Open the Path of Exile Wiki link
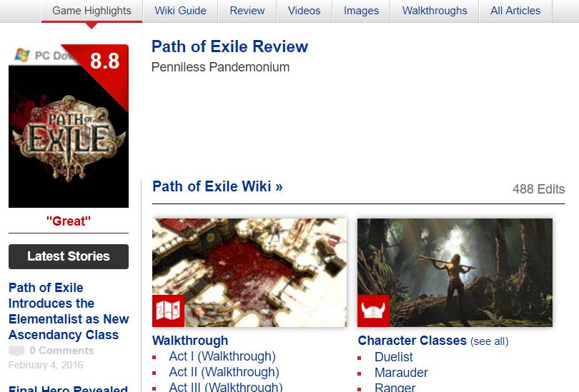This screenshot has width=579, height=392. 217,186
